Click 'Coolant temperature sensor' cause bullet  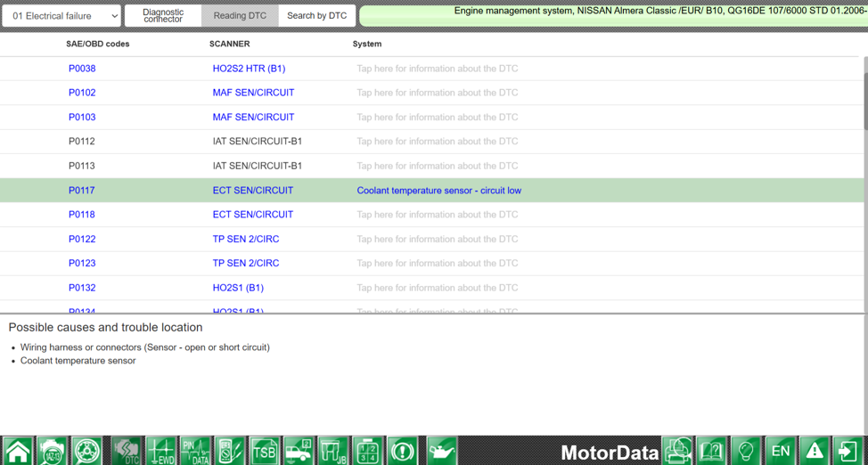coord(78,361)
